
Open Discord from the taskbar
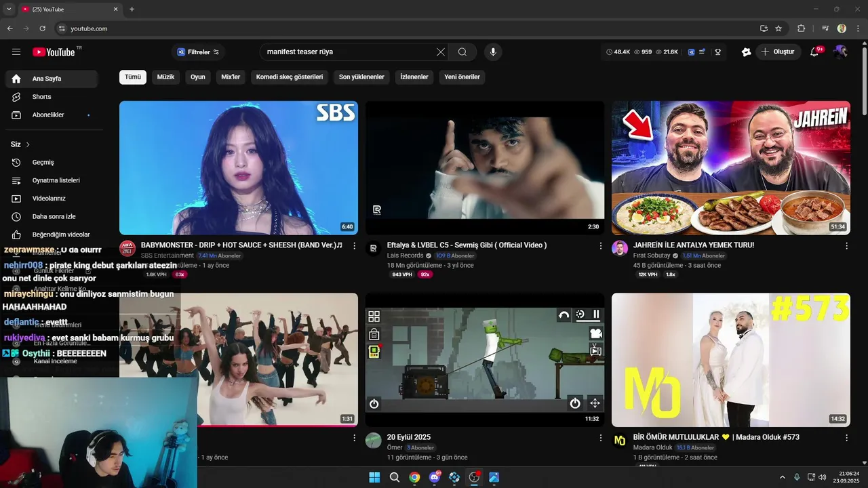coord(435,477)
